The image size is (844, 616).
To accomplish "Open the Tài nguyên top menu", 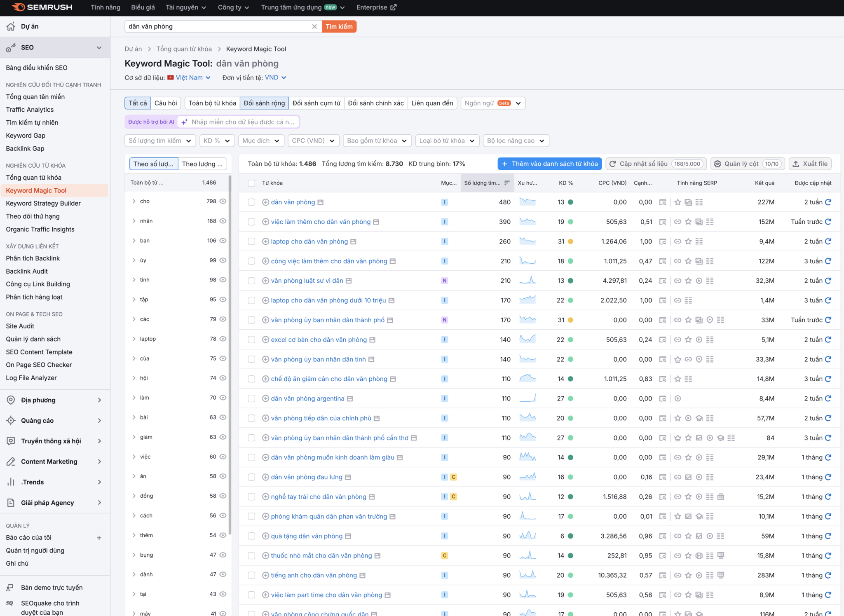I will click(186, 7).
